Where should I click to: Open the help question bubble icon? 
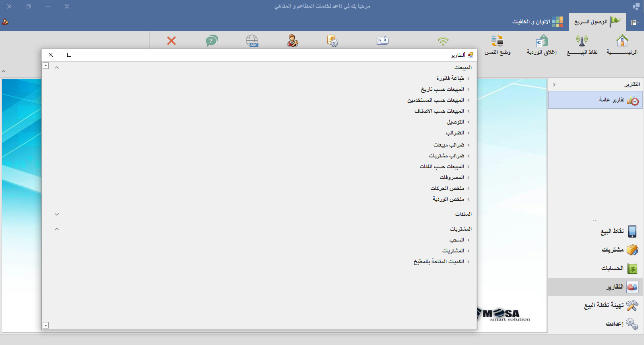coord(212,41)
